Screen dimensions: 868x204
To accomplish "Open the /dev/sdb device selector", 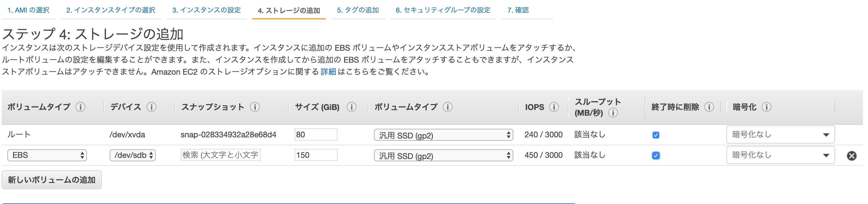I will [x=133, y=155].
